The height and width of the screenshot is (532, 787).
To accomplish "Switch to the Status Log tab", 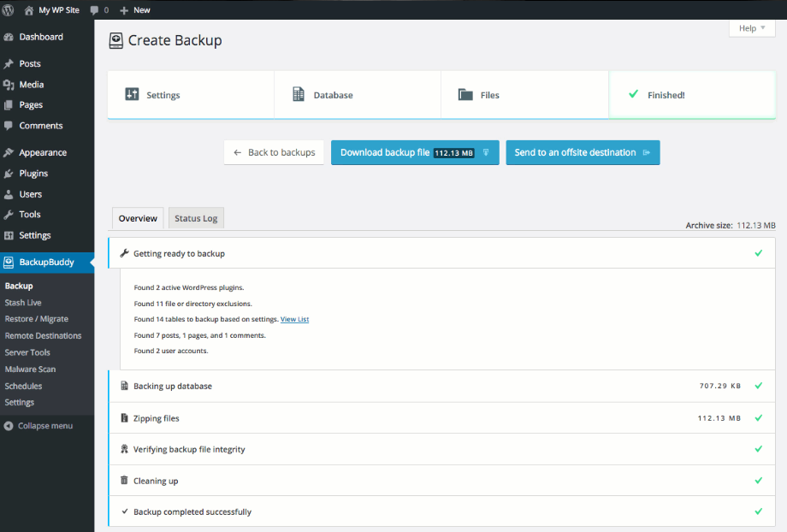I will tap(196, 218).
